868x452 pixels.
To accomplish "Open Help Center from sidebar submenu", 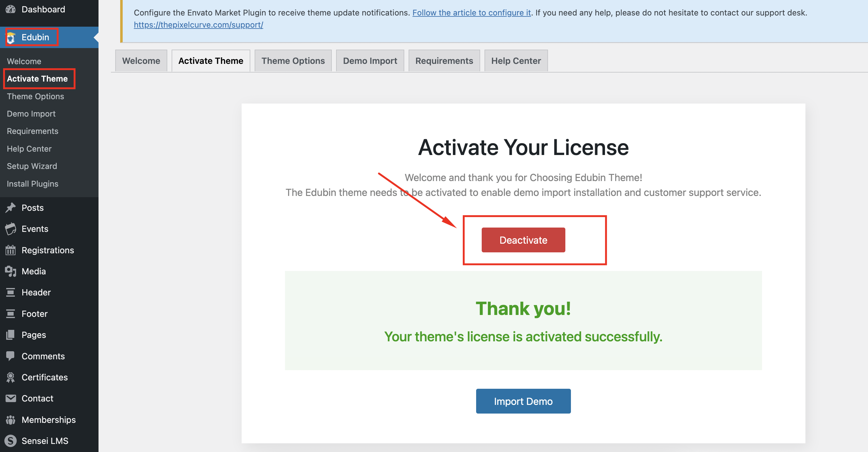I will [29, 149].
